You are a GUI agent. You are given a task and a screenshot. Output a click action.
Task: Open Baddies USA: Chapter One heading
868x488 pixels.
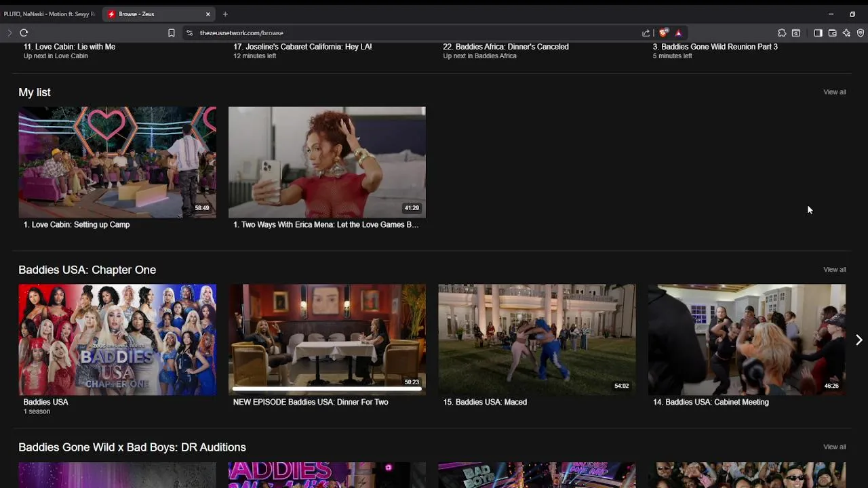[87, 270]
